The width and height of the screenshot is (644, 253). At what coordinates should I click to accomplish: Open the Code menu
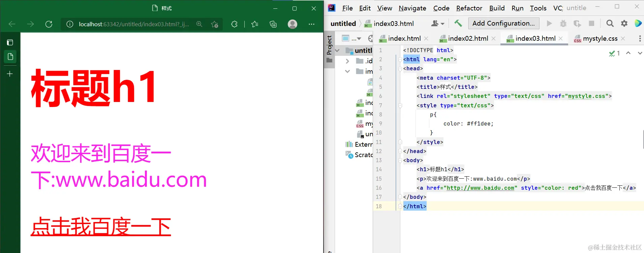(441, 8)
